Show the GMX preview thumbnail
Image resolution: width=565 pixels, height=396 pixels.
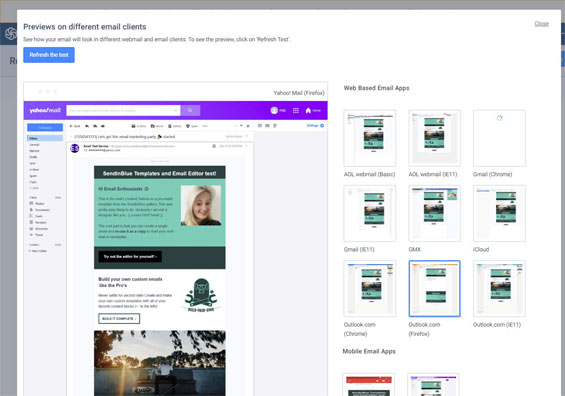pyautogui.click(x=434, y=213)
